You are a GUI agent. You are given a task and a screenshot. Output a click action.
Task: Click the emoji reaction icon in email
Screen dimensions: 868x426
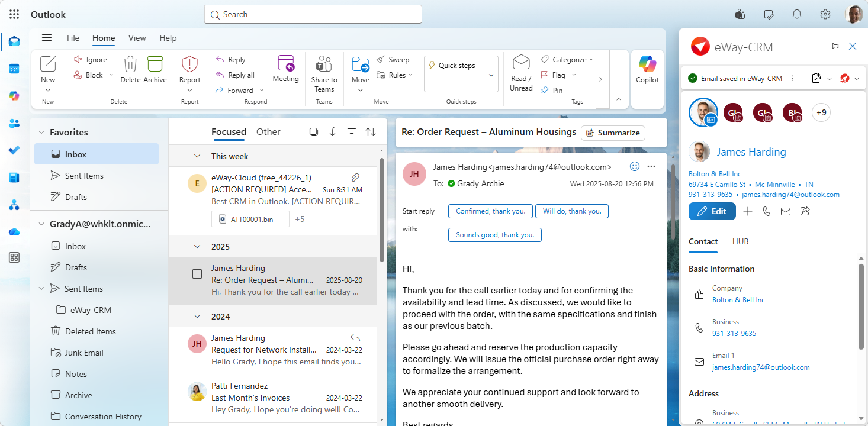[x=635, y=166]
